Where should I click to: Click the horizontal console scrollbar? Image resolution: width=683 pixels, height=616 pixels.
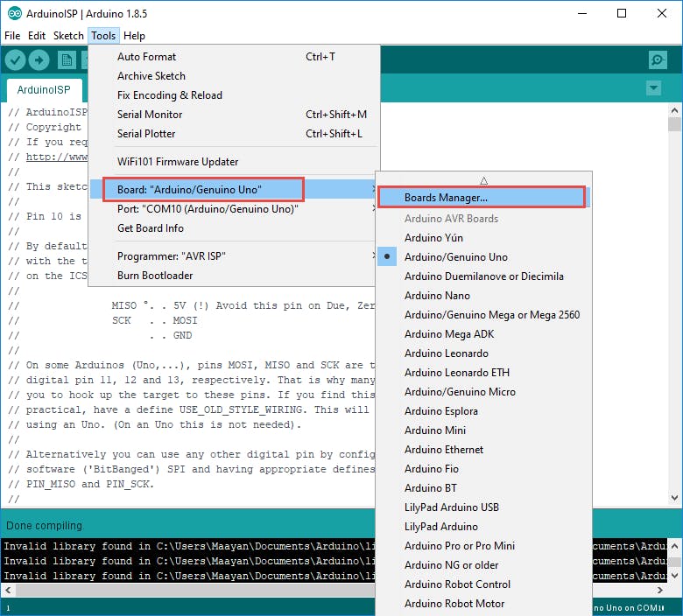coord(175,590)
